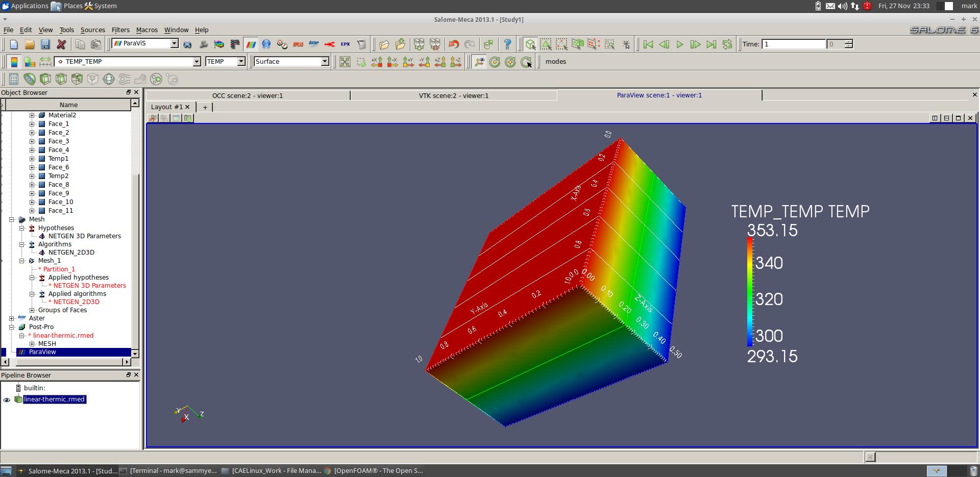Viewport: 980px width, 477px height.
Task: Collapse the Mesh tree node
Action: (12, 219)
